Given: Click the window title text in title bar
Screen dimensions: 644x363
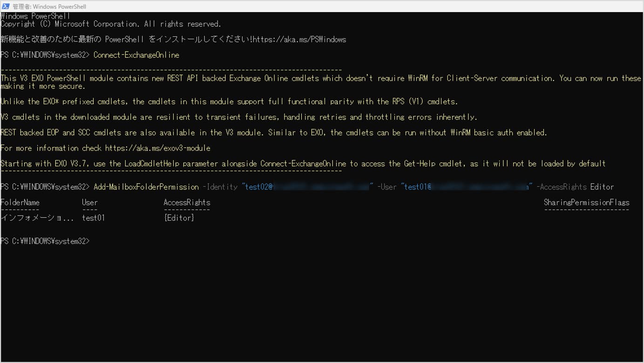Looking at the screenshot, I should [x=49, y=7].
